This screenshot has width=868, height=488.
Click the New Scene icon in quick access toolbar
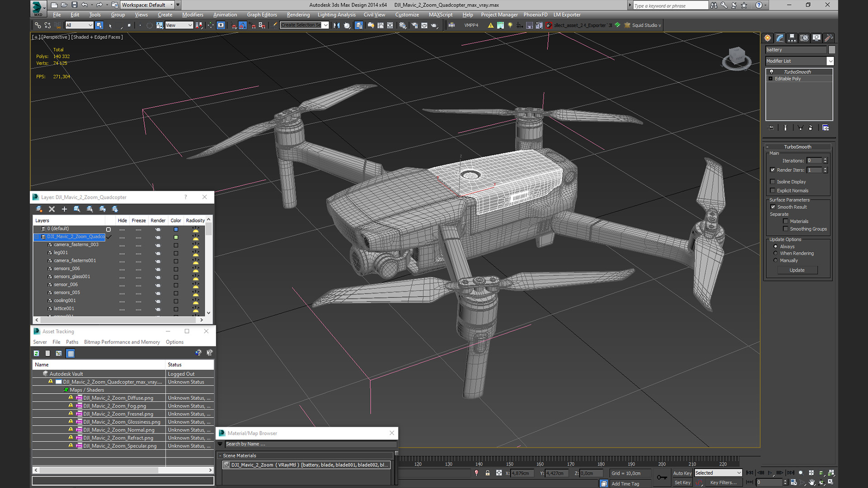54,5
